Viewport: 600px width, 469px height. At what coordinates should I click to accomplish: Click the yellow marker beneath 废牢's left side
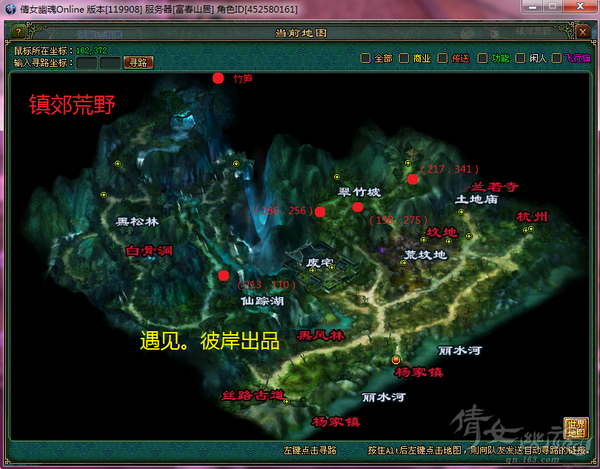313,270
